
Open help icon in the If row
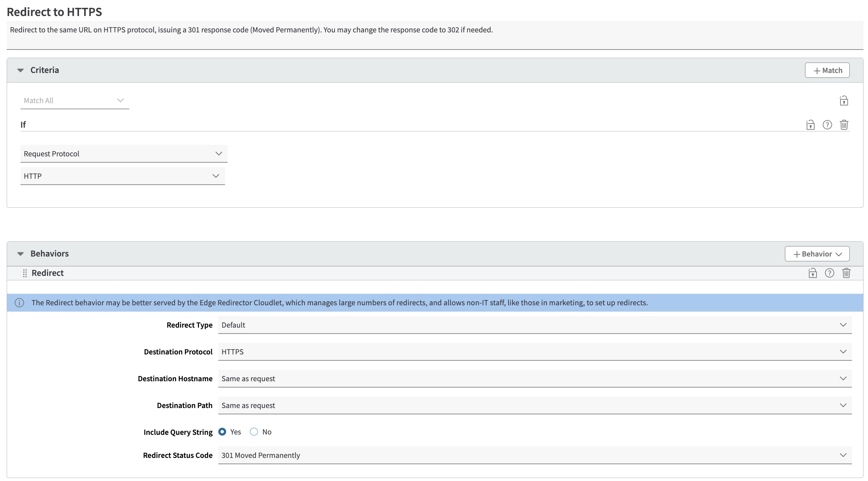(827, 125)
